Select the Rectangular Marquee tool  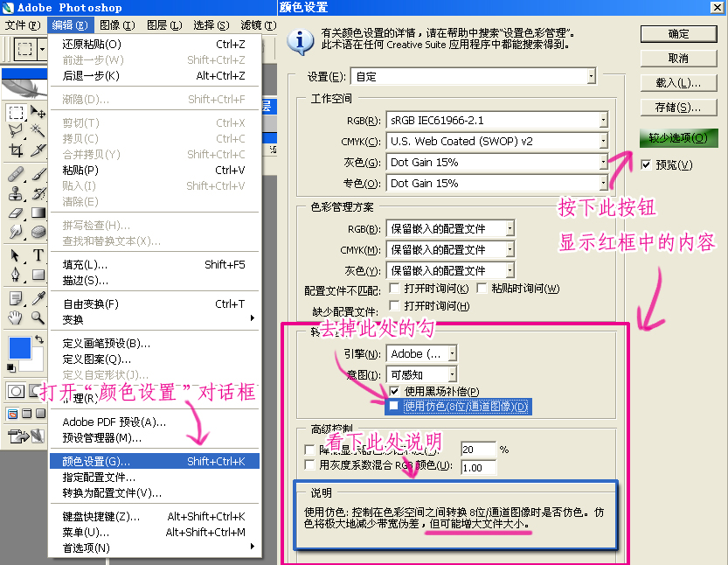[x=16, y=113]
